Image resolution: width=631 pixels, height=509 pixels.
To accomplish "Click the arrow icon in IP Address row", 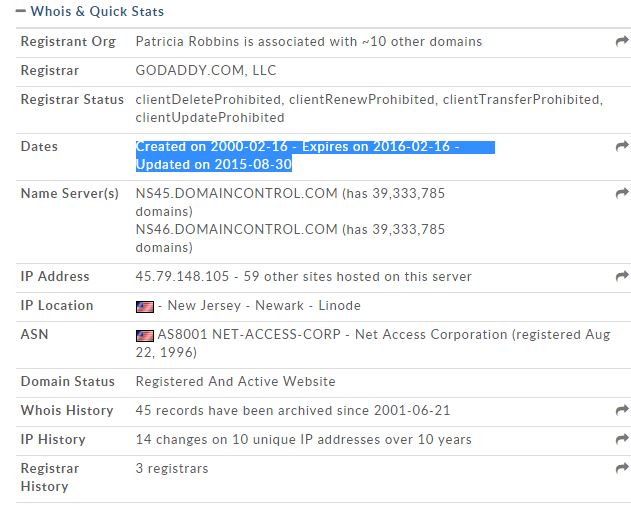I will click(621, 277).
